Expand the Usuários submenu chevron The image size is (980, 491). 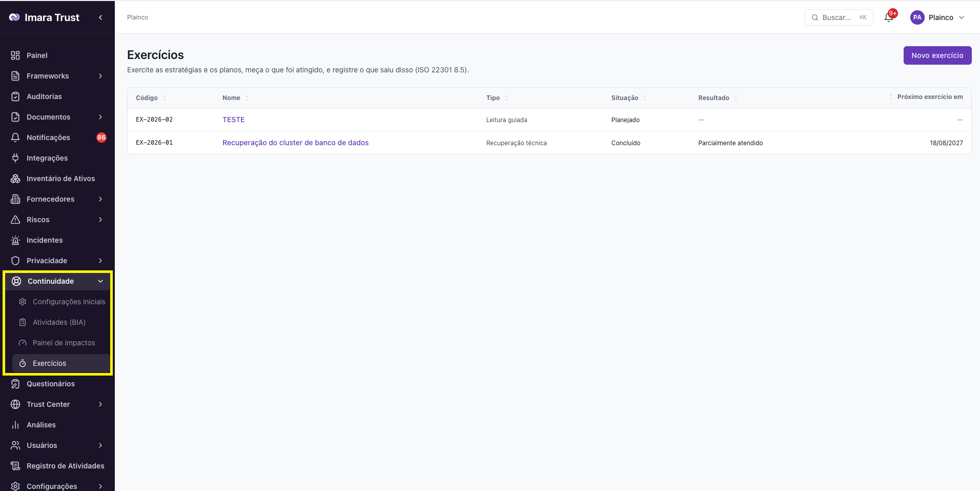point(100,445)
